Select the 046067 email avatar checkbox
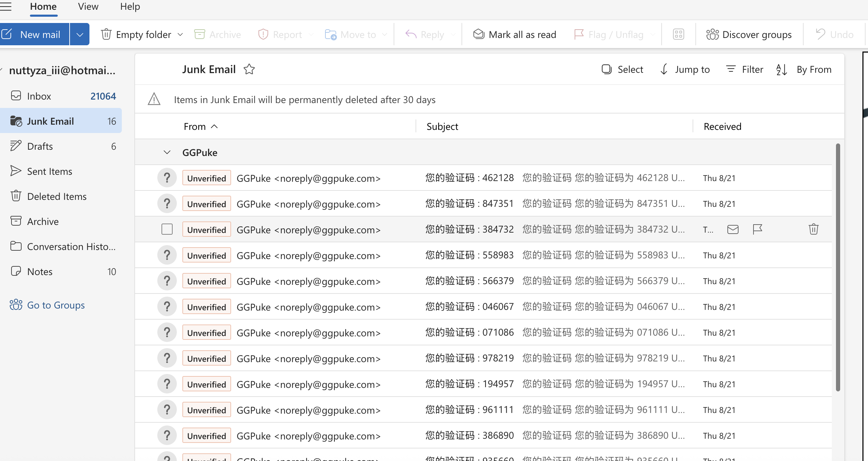This screenshot has height=461, width=868. click(x=167, y=307)
